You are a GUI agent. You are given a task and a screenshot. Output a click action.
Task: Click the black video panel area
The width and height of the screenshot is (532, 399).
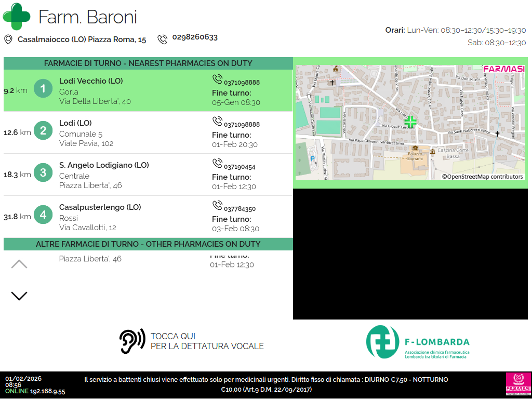pos(410,255)
